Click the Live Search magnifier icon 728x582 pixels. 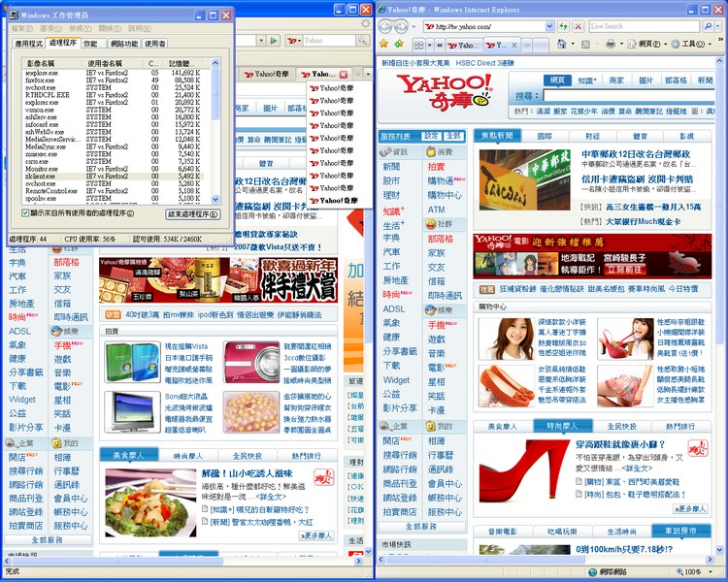point(706,26)
